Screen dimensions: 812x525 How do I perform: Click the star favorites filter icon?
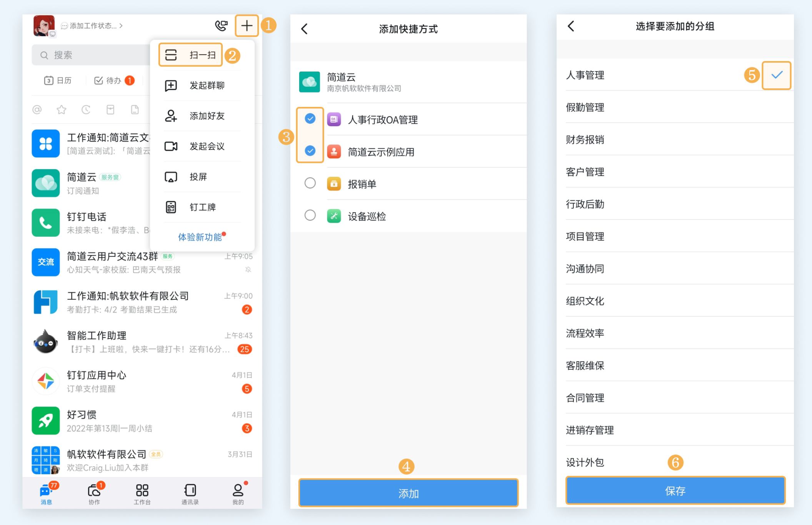coord(62,110)
